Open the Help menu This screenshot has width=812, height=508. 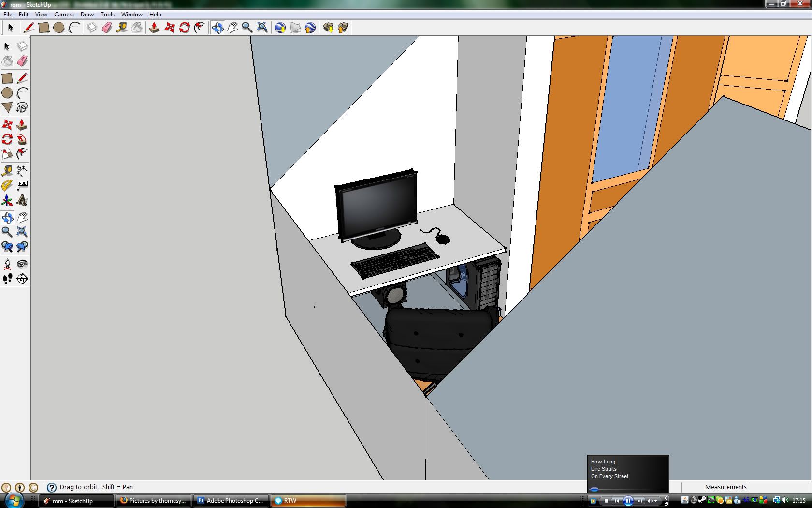coord(155,15)
